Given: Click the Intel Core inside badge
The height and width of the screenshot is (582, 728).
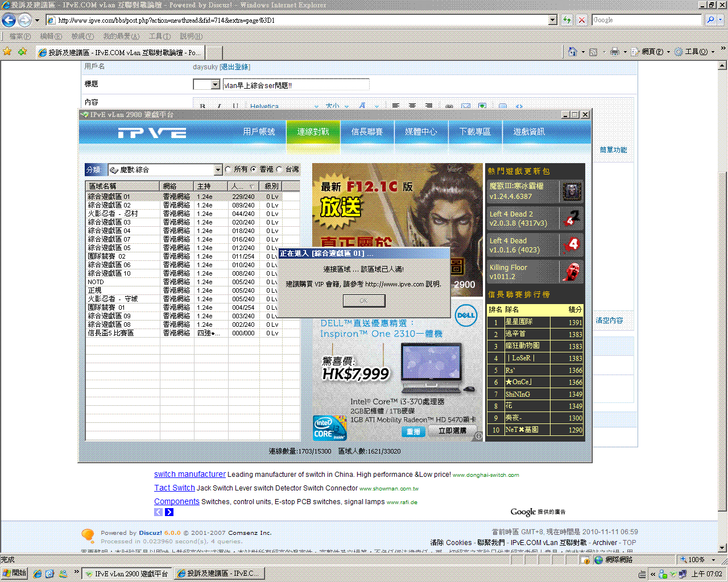Looking at the screenshot, I should click(330, 428).
